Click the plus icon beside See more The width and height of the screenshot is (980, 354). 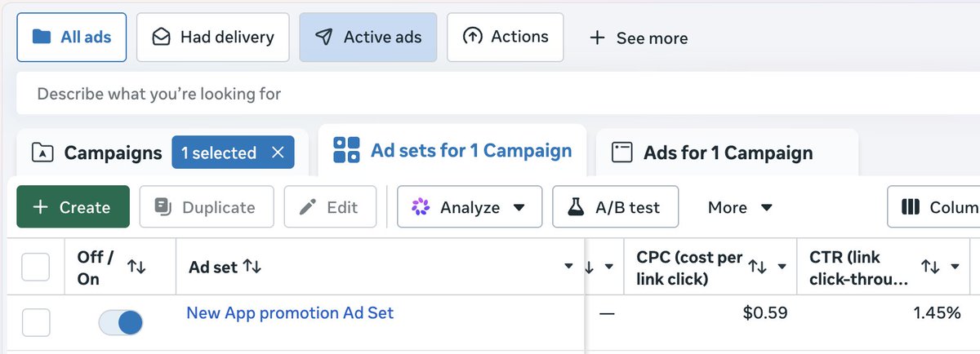[x=597, y=38]
